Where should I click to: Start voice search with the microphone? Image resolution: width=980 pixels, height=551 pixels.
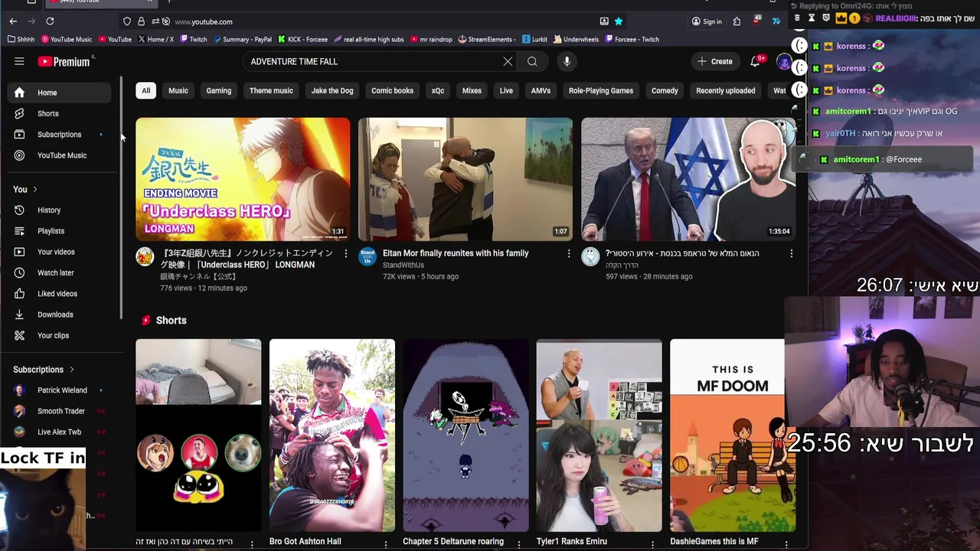click(567, 61)
